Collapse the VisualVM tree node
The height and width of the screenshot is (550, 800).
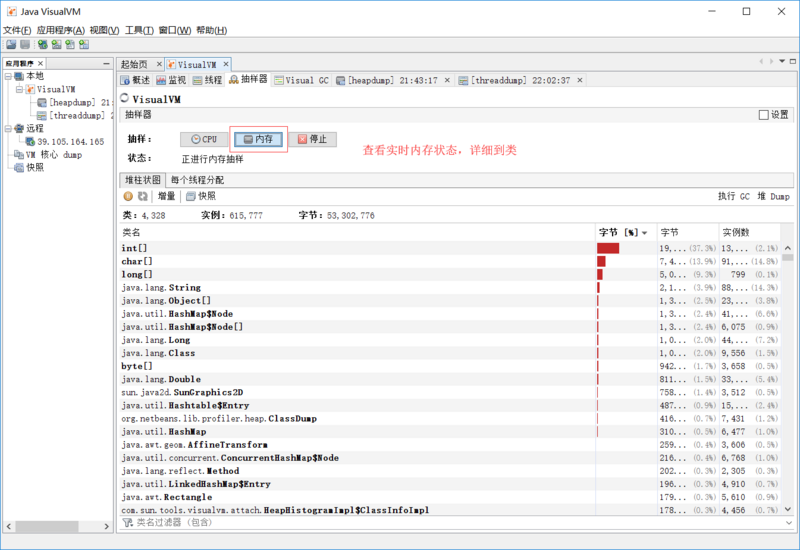coord(19,89)
